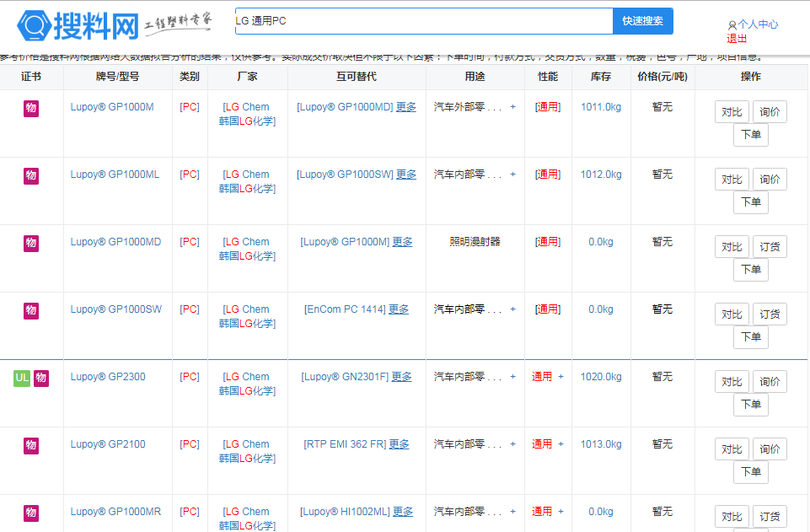The width and height of the screenshot is (810, 532).
Task: Focus the search box containing LG 通用PC
Action: point(421,21)
